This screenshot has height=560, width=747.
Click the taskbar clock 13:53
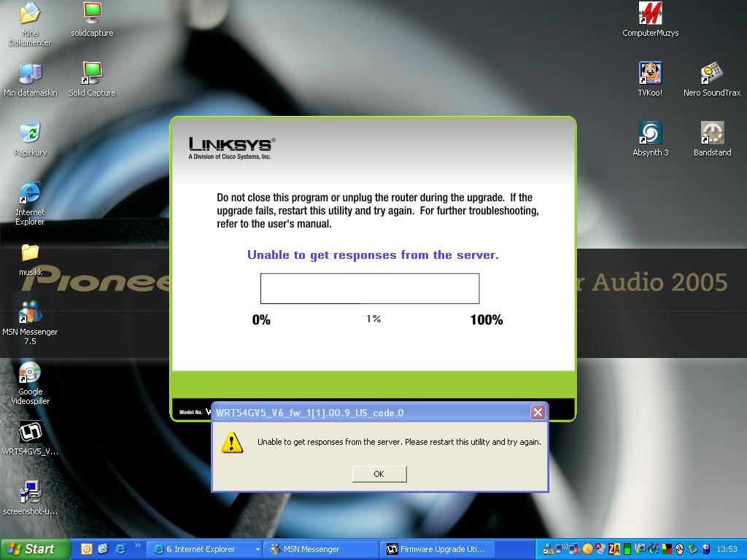tap(727, 549)
